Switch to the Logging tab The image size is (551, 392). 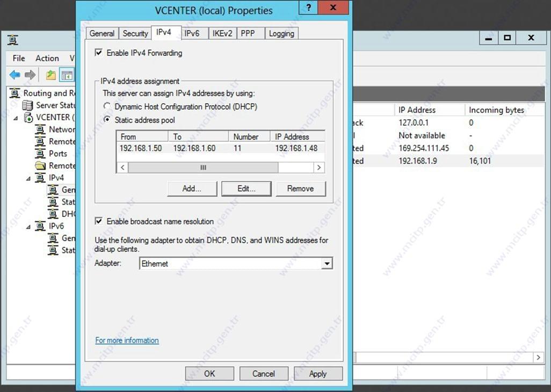[281, 33]
